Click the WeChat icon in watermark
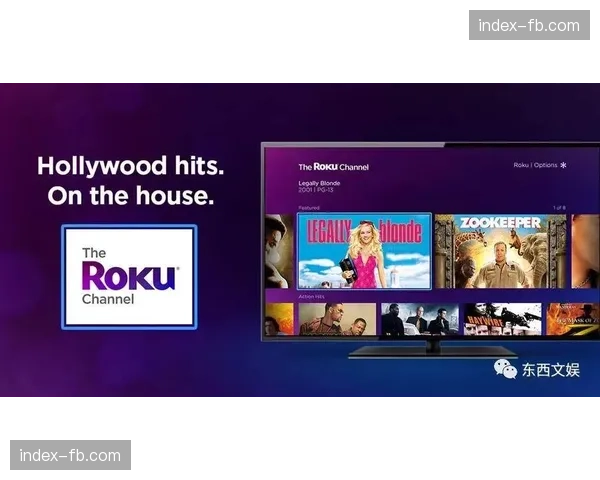The height and width of the screenshot is (480, 600). pos(505,369)
